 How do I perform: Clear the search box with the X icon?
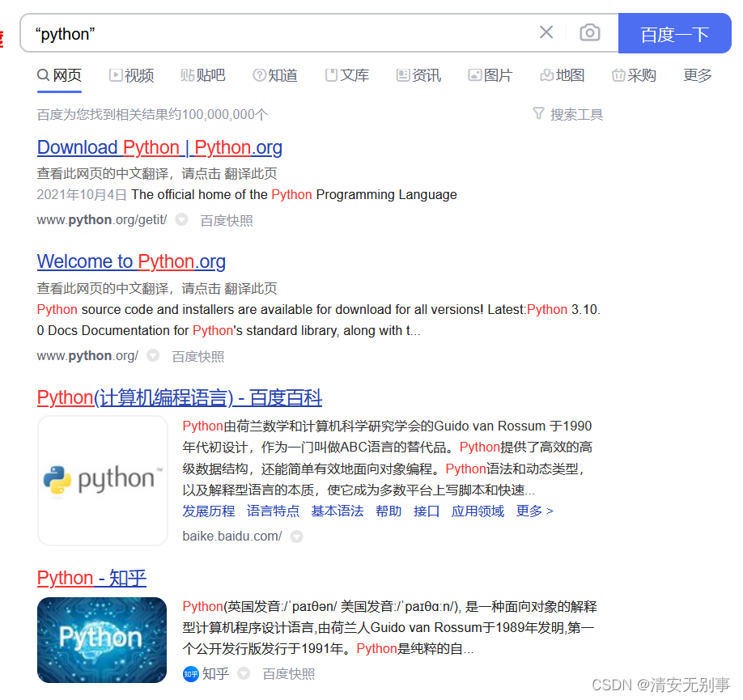[x=546, y=32]
